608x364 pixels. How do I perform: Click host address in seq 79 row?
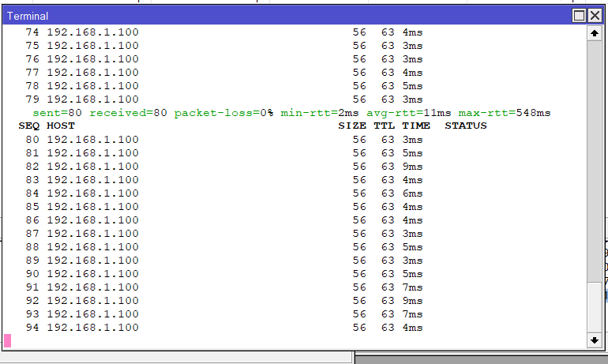point(92,99)
